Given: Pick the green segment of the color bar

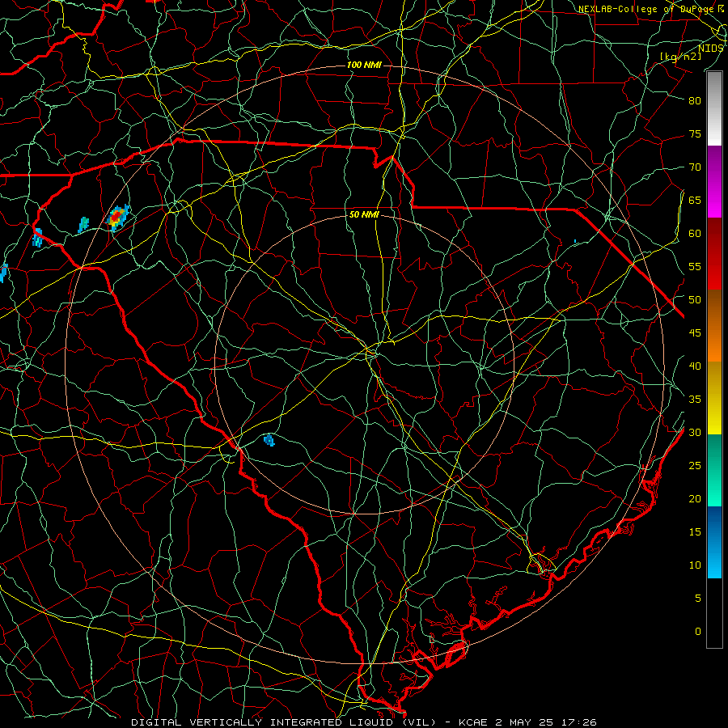Looking at the screenshot, I should [714, 470].
